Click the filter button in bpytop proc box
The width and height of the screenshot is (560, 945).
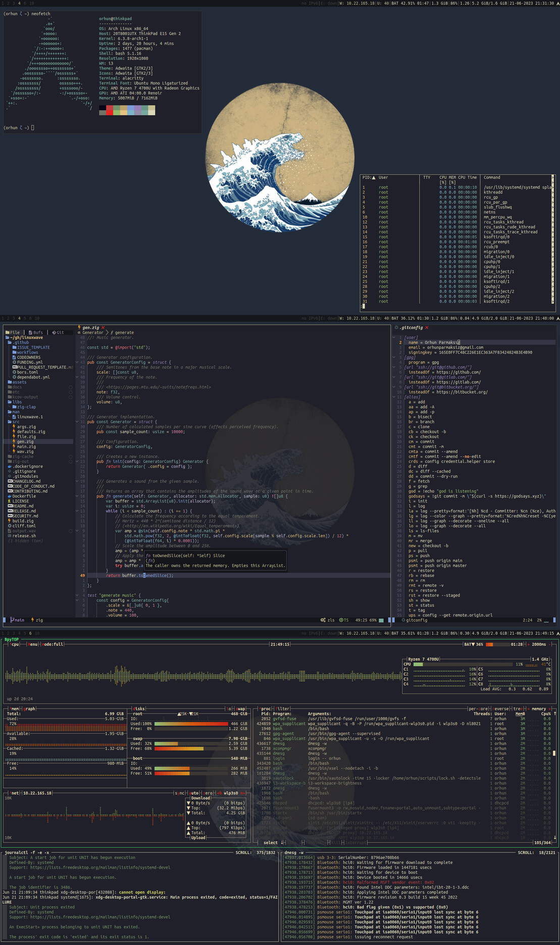point(283,709)
